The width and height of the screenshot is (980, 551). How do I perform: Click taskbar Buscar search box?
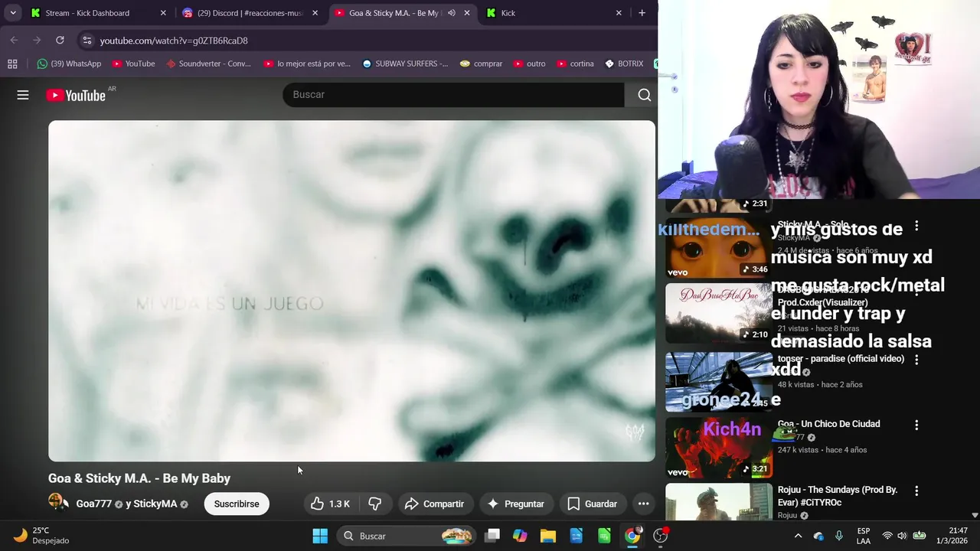coord(406,536)
